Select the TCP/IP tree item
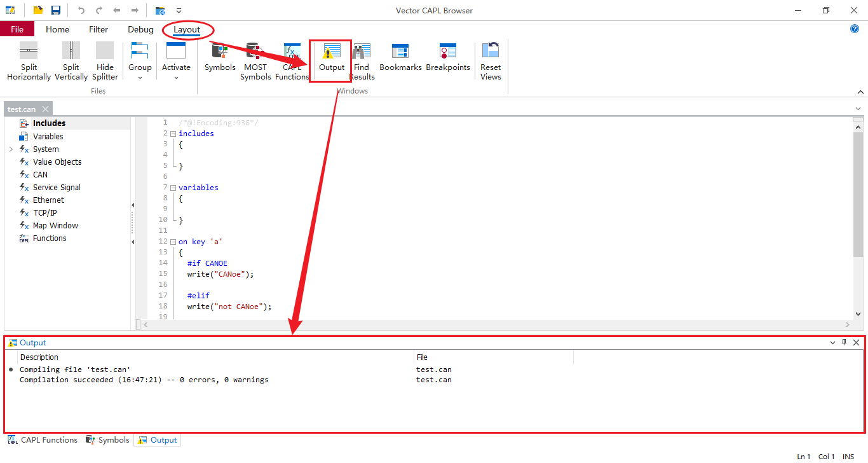 (x=46, y=212)
